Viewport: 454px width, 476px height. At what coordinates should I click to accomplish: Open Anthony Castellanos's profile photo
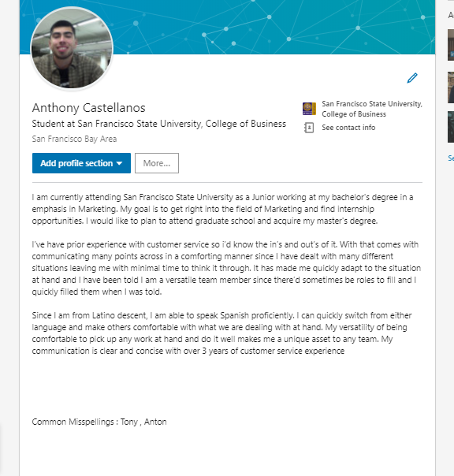[x=72, y=49]
